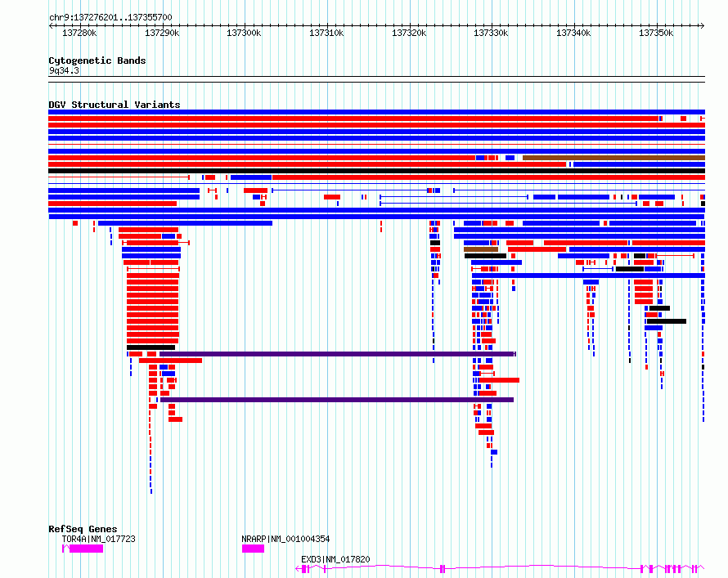Click the long brown variant bar near 137340k
The height and width of the screenshot is (578, 728).
(613, 158)
